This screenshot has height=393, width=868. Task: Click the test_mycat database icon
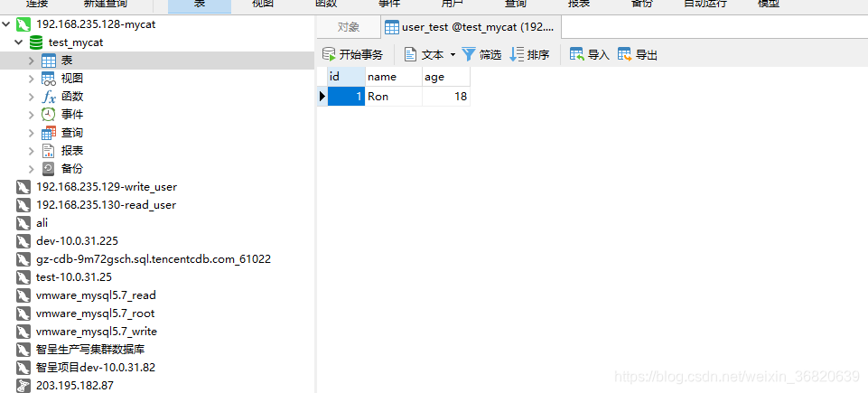(36, 42)
